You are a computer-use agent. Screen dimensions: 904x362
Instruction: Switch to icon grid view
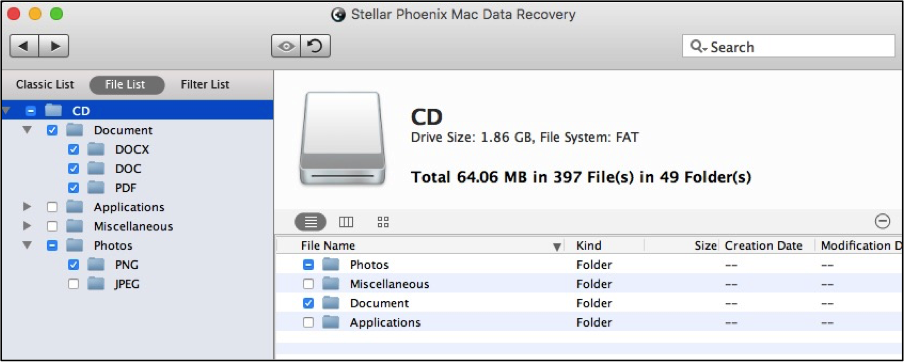click(x=383, y=222)
